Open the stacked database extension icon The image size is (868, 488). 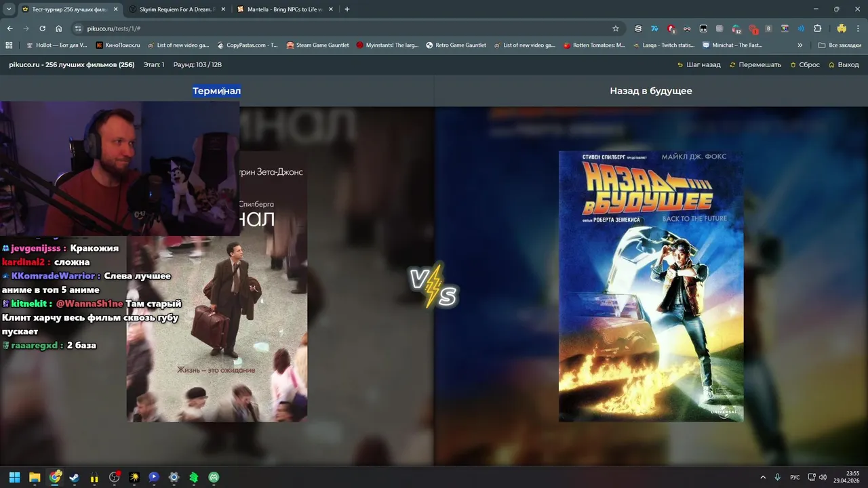point(638,28)
